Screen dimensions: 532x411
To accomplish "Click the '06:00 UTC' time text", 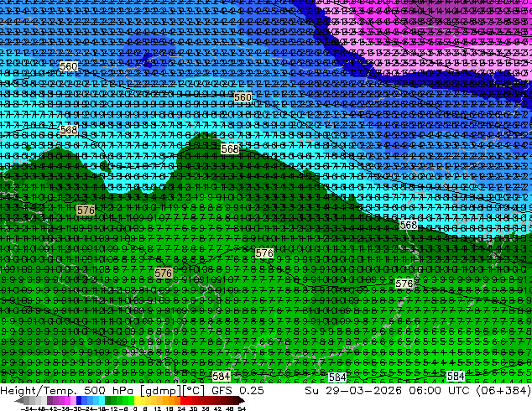I will pos(439,390).
